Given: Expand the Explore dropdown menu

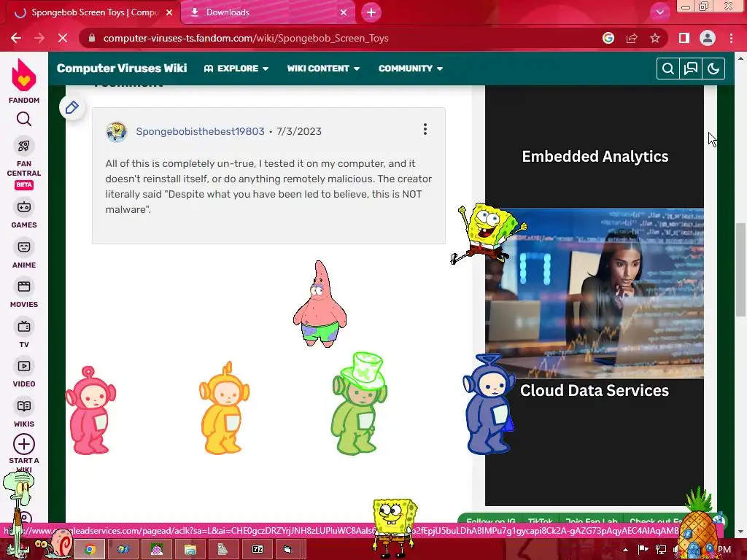Looking at the screenshot, I should [x=236, y=69].
